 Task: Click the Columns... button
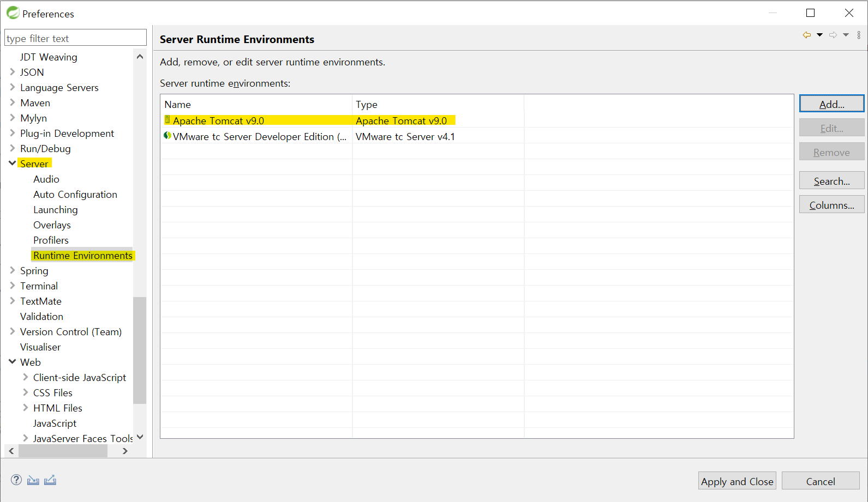point(831,204)
